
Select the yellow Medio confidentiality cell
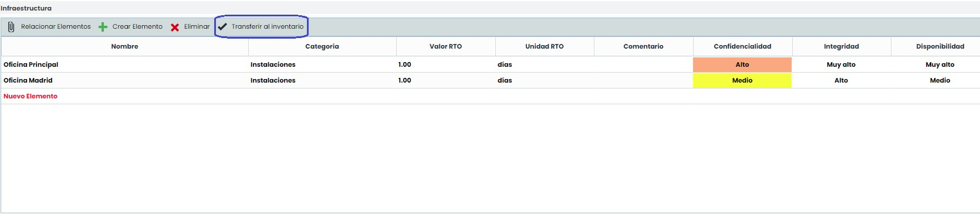tap(742, 80)
